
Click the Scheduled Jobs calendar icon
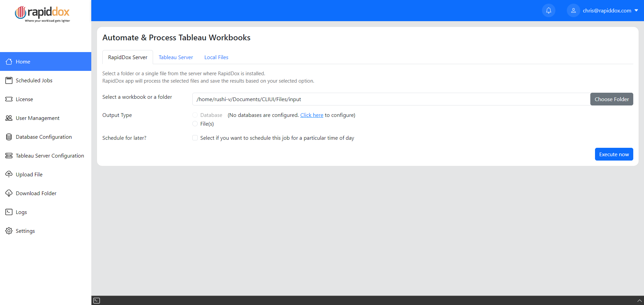coord(9,80)
